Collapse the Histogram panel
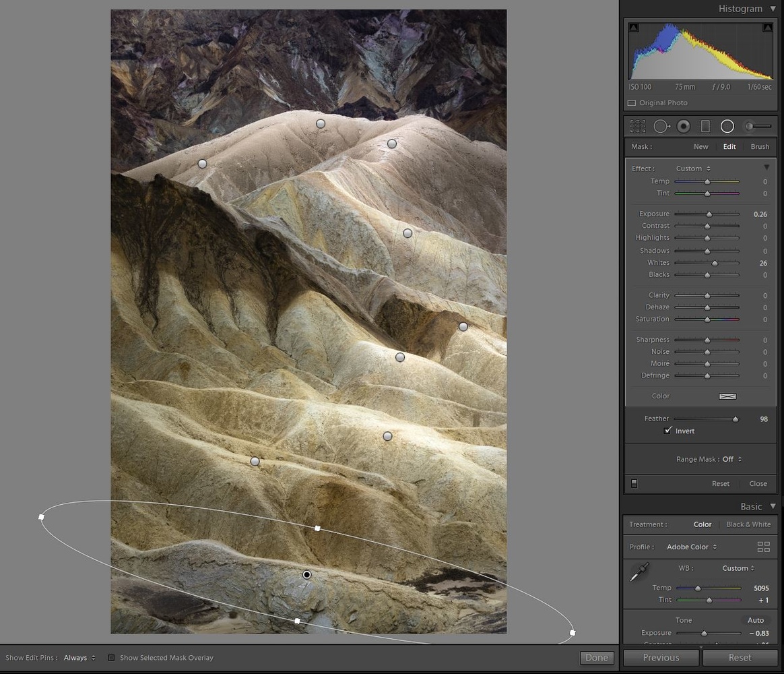This screenshot has width=784, height=674. pyautogui.click(x=772, y=9)
